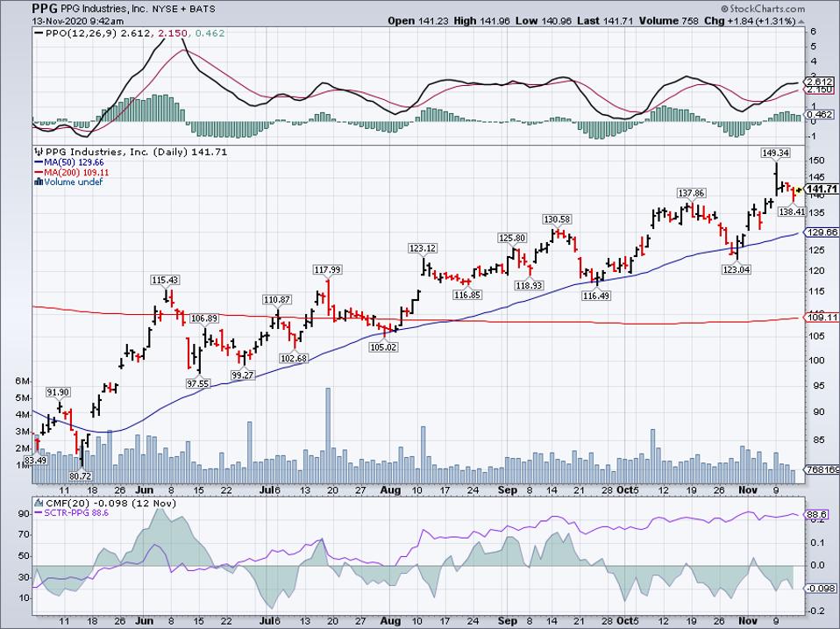Click the 97.55 low price annotation

[x=198, y=383]
